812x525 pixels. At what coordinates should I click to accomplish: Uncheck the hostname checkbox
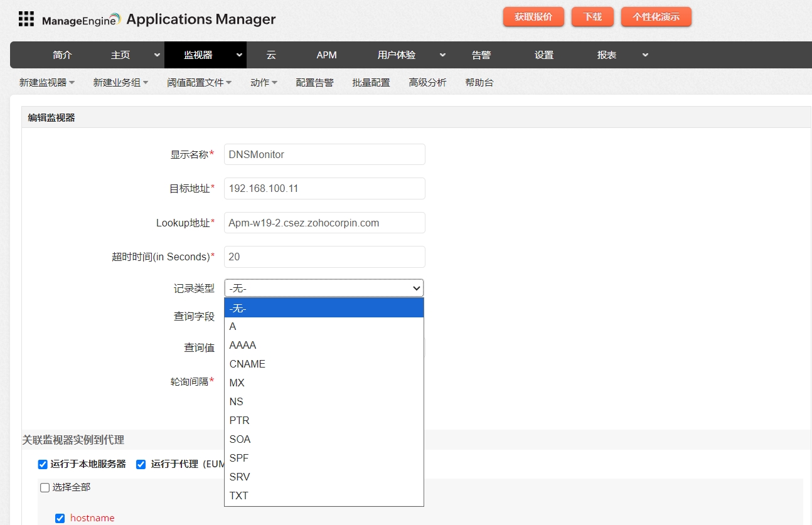coord(60,518)
